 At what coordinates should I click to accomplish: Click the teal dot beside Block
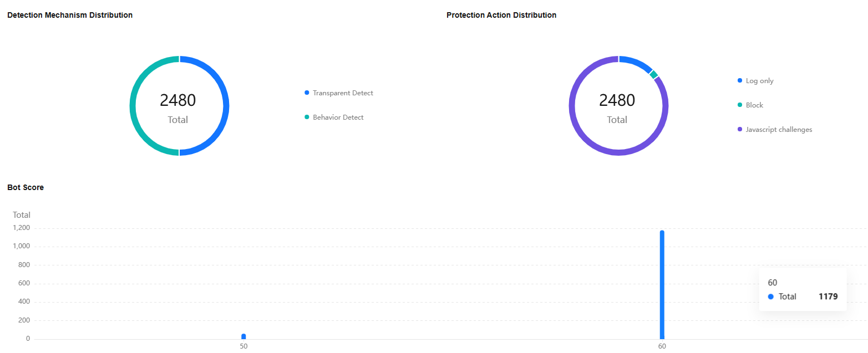tap(740, 105)
